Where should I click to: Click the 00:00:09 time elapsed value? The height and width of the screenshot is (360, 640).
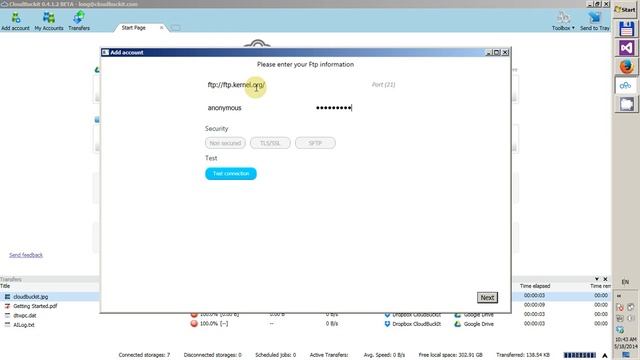pyautogui.click(x=534, y=305)
